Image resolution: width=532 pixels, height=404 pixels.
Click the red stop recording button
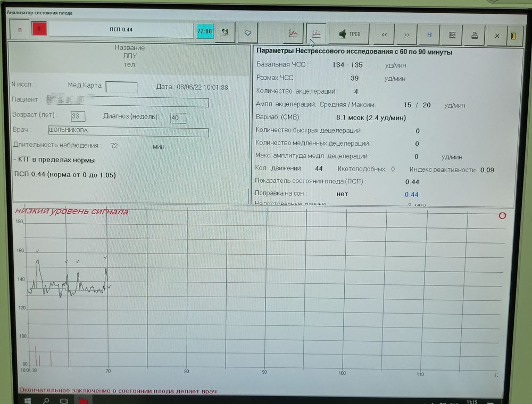[x=39, y=29]
